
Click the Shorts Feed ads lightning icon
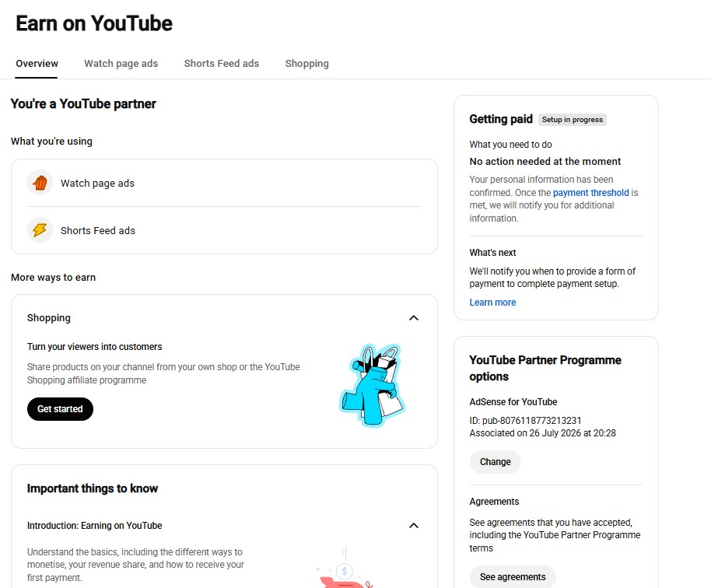(x=40, y=230)
